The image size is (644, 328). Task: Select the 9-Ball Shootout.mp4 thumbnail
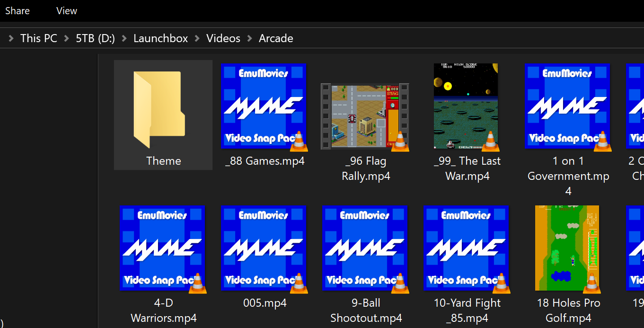coord(365,248)
